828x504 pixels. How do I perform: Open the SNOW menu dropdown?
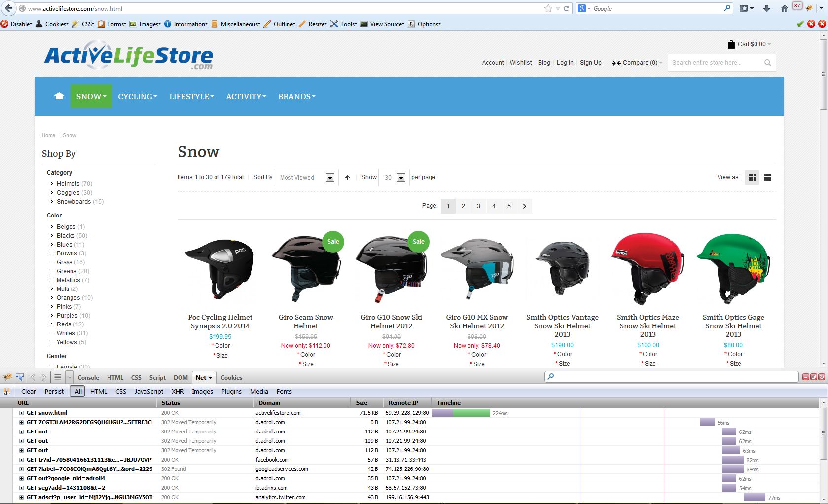pos(91,96)
